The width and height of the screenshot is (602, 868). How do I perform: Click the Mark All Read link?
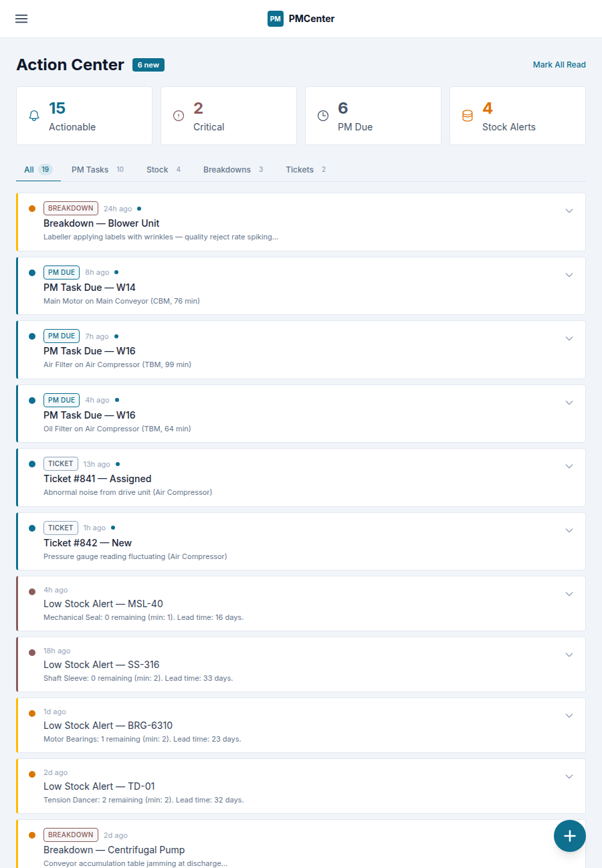click(559, 65)
